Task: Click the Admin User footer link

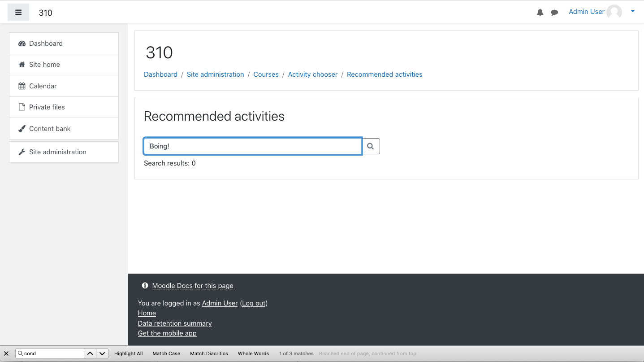Action: point(220,303)
